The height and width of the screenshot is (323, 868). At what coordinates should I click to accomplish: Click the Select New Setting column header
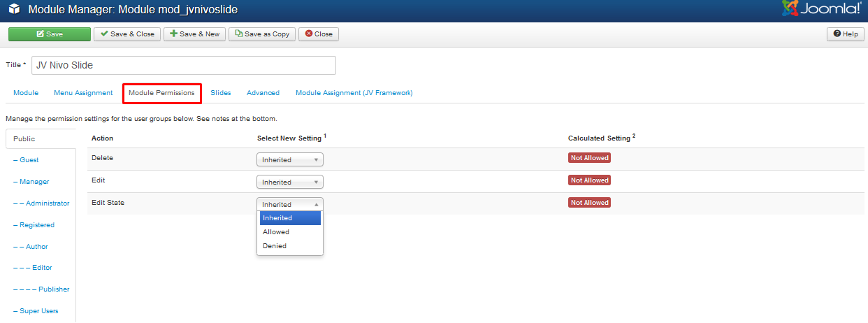coord(291,138)
